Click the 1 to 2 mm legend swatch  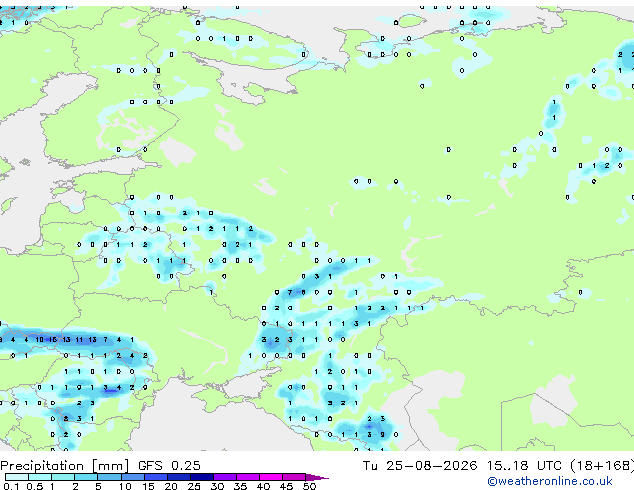pyautogui.click(x=63, y=477)
